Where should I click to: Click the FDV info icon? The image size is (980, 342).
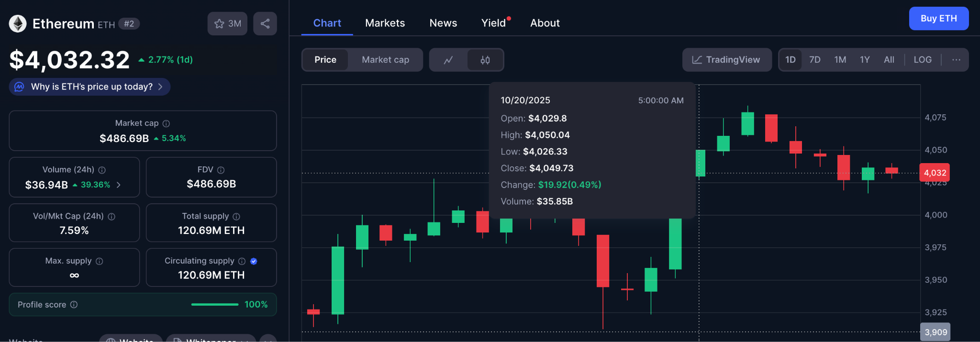pos(221,170)
